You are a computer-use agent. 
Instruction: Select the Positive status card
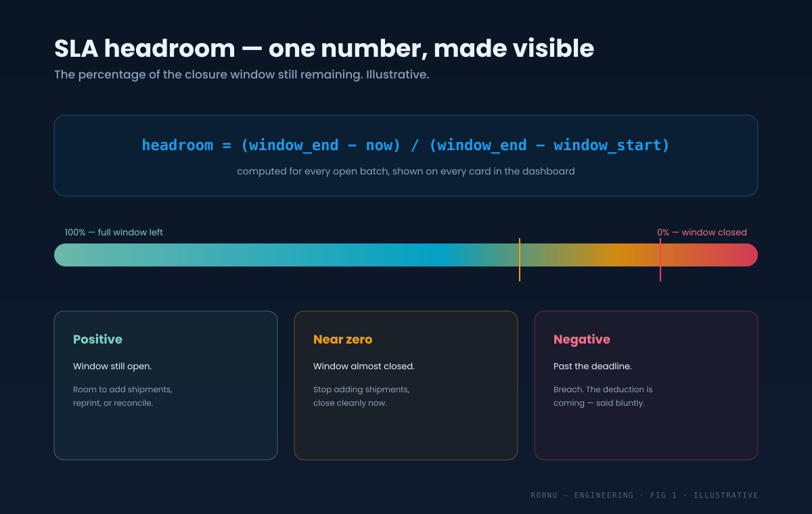[x=166, y=385]
